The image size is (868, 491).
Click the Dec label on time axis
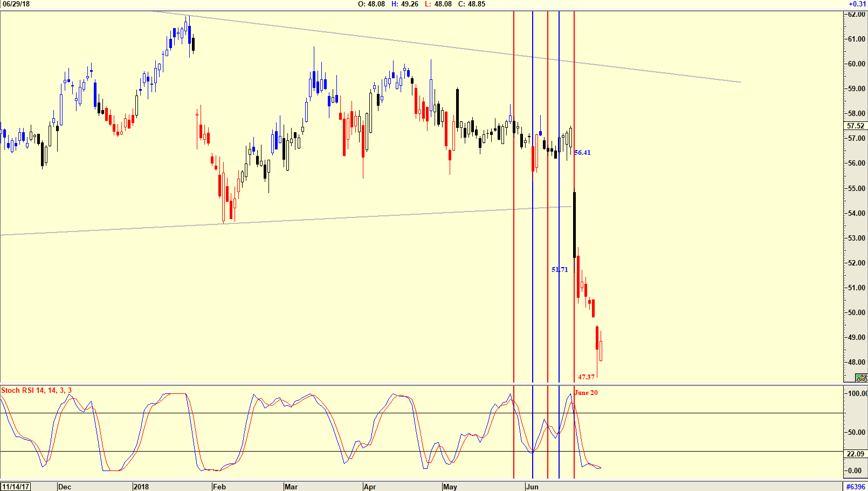pos(65,487)
